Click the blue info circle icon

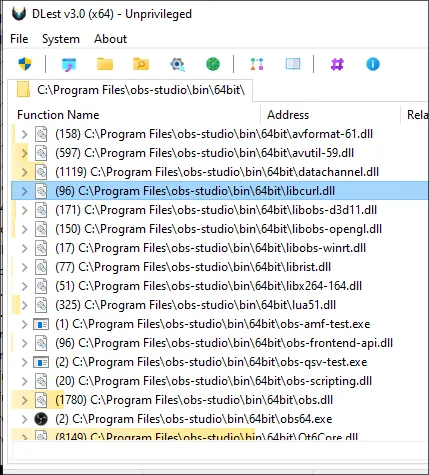tap(373, 64)
